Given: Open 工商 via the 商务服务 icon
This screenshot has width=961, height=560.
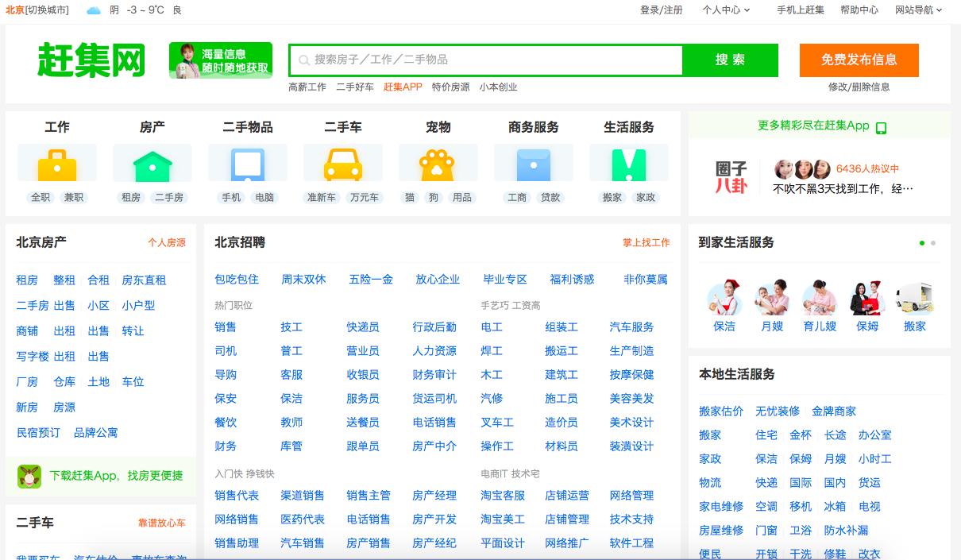Looking at the screenshot, I should click(x=533, y=164).
